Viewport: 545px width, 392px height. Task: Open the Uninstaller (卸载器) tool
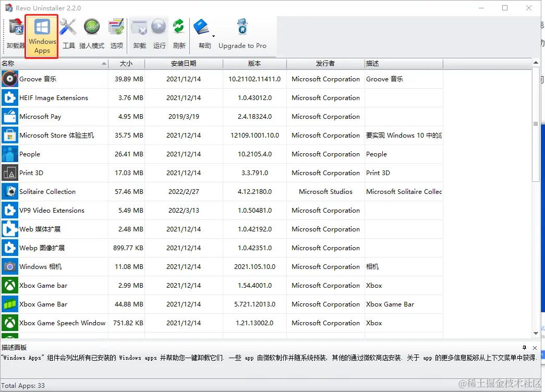click(16, 34)
